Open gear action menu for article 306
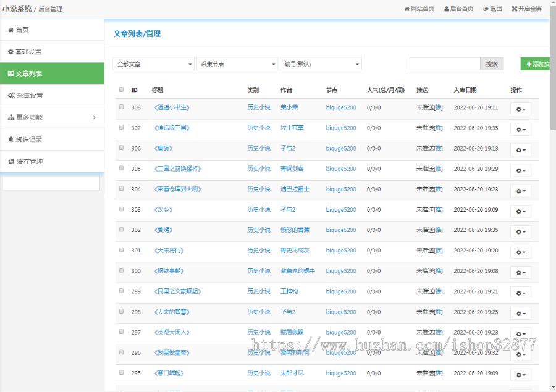Image resolution: width=556 pixels, height=392 pixels. point(521,150)
